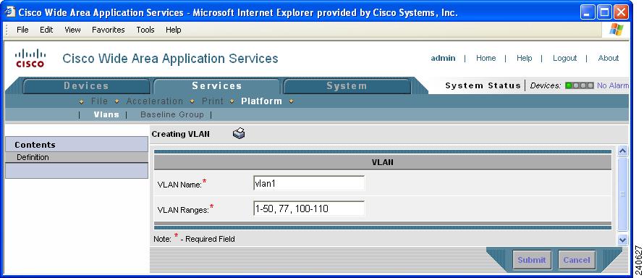Screen dimensions: 644x278
Task: Open the Edit menu
Action: 46,30
